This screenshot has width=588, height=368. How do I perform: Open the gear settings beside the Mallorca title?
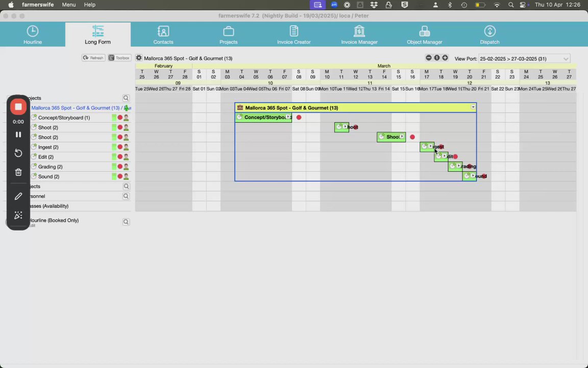click(139, 58)
